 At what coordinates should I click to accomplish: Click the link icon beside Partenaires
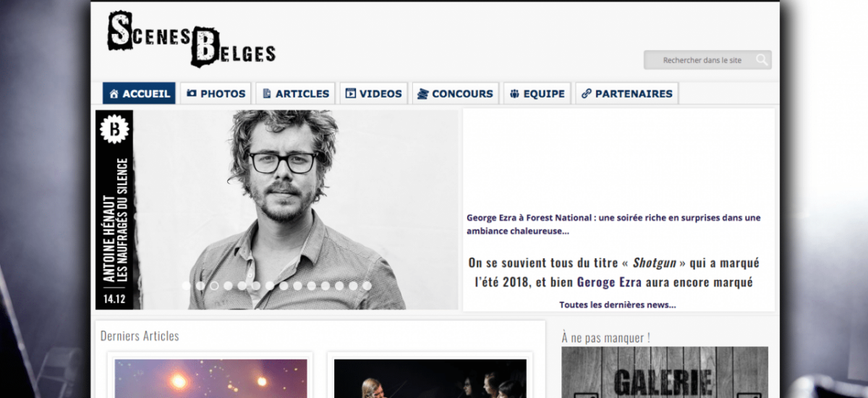(587, 93)
